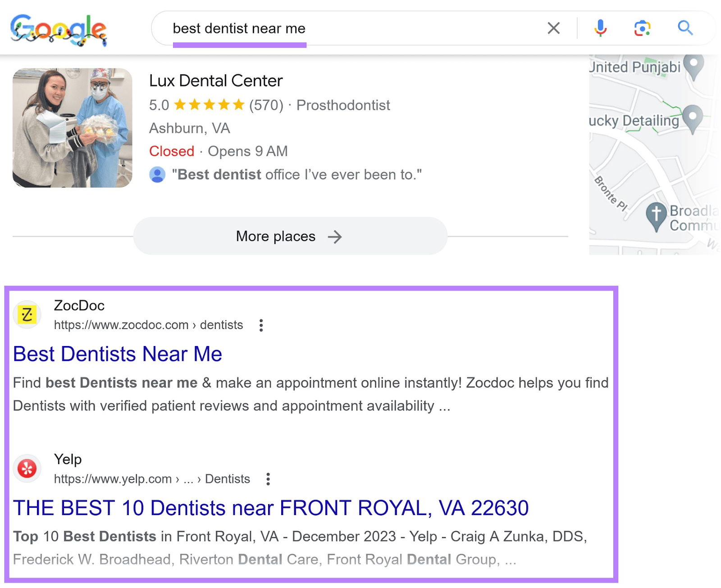Open the Best Dentists Near Me ZocDoc link

pos(117,354)
